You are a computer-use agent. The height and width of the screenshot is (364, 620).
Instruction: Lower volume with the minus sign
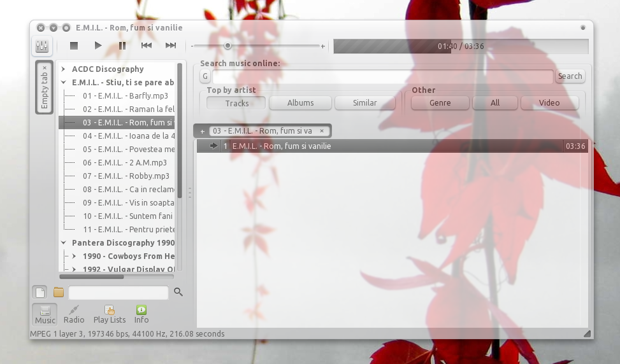pos(192,46)
